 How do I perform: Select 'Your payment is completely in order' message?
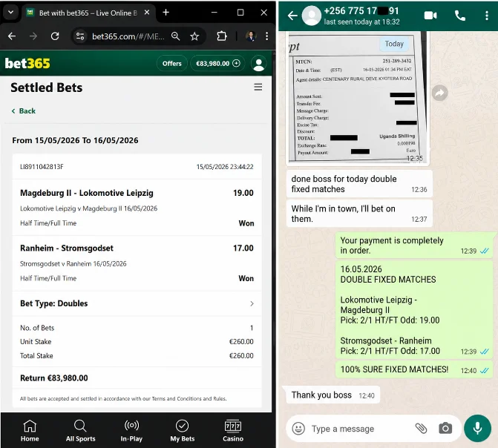click(414, 246)
